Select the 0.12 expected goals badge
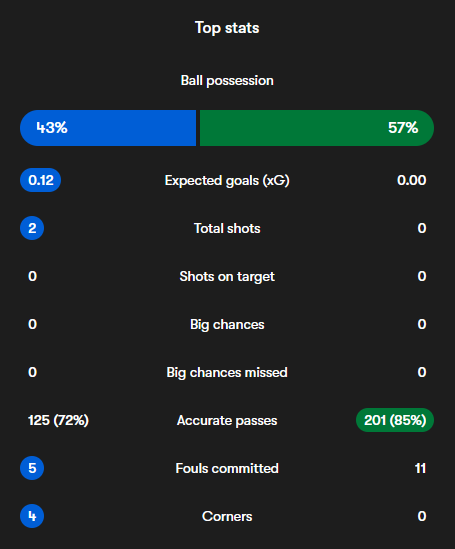 coord(41,180)
